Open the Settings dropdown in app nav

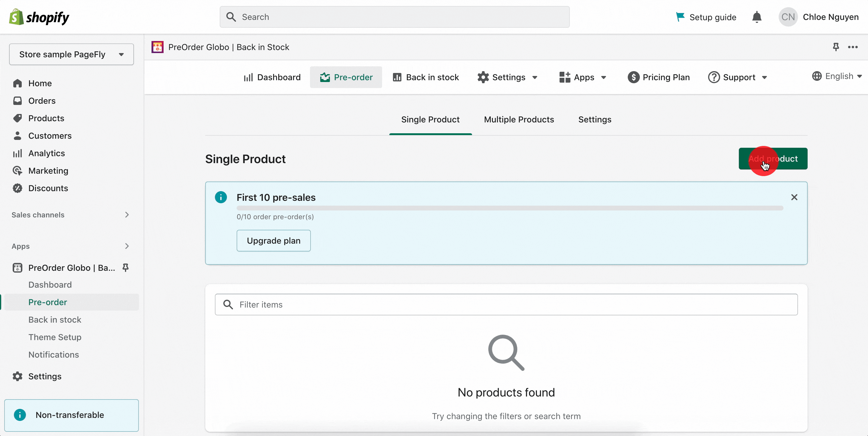[507, 77]
